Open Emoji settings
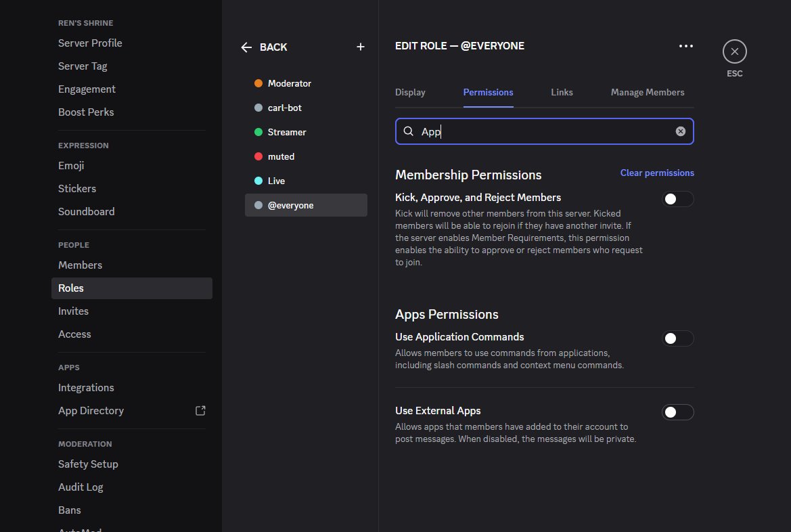Viewport: 791px width, 532px height. [x=132, y=166]
